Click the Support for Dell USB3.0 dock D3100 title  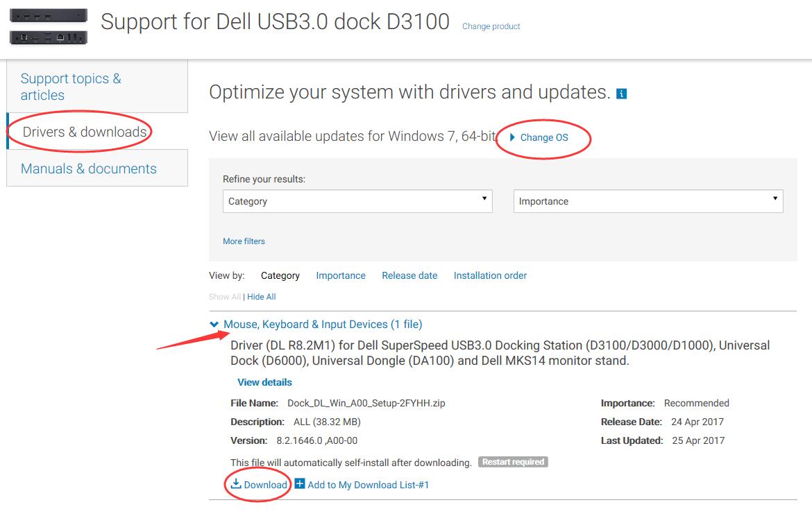[275, 21]
